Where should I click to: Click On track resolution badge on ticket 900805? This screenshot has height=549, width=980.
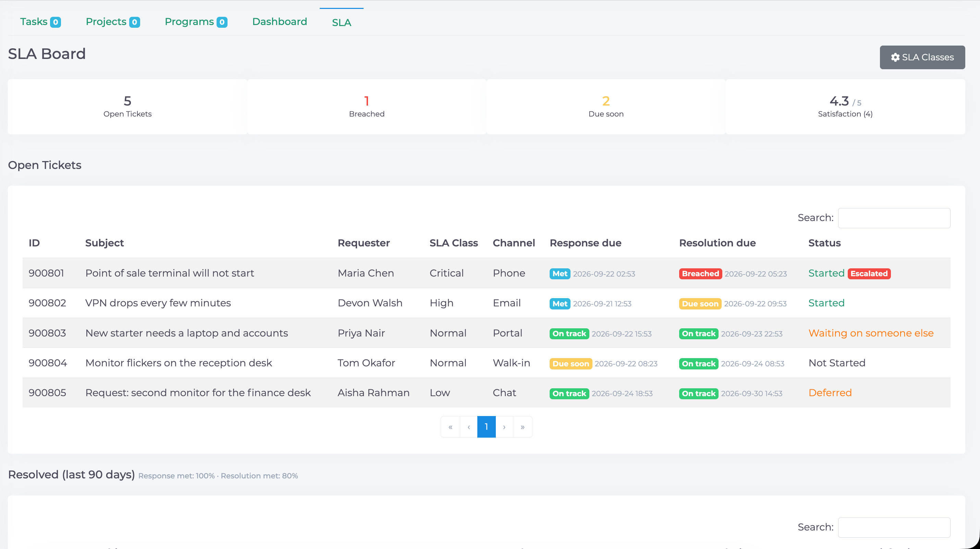(x=698, y=393)
